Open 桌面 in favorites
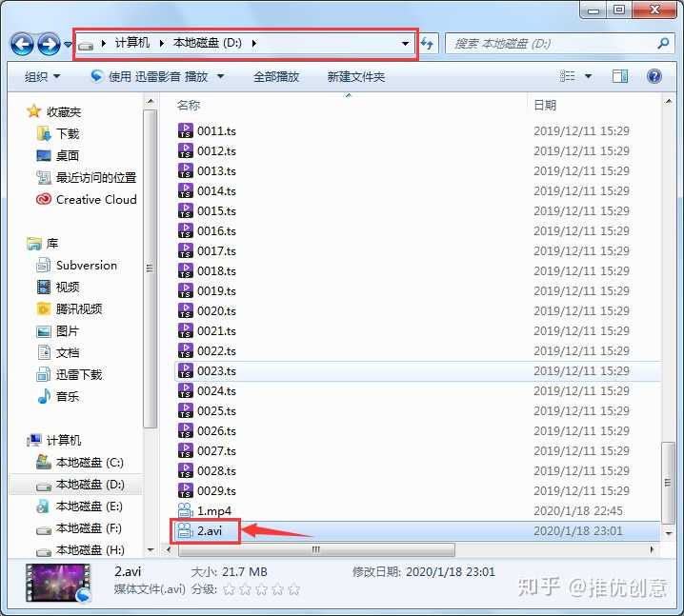 pos(68,155)
